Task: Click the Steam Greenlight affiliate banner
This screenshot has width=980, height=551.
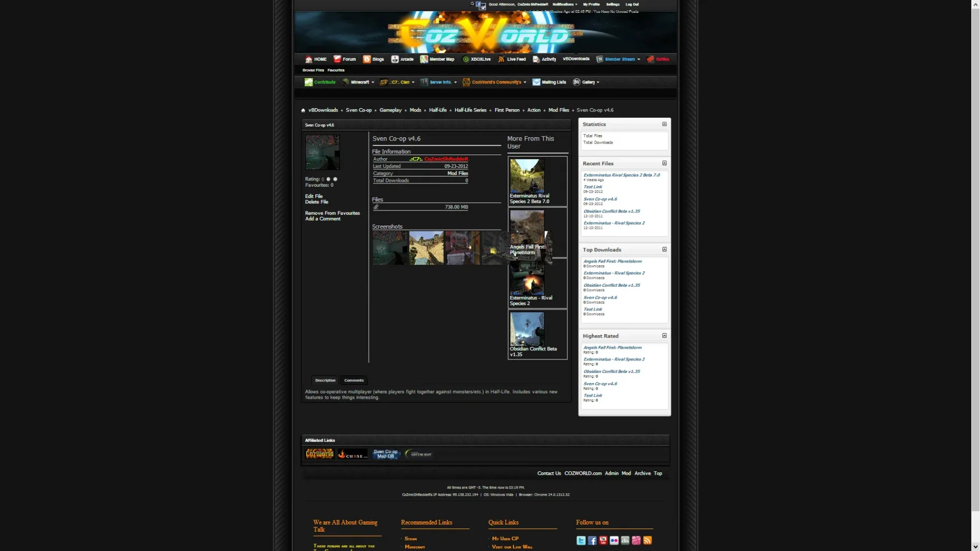Action: (x=419, y=454)
